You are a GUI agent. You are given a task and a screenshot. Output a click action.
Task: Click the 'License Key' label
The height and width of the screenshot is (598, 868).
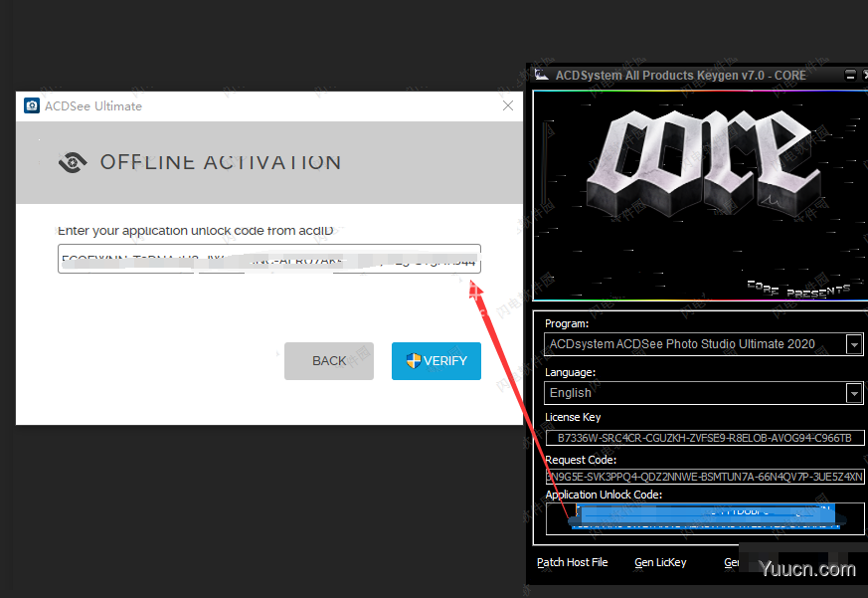pyautogui.click(x=573, y=417)
